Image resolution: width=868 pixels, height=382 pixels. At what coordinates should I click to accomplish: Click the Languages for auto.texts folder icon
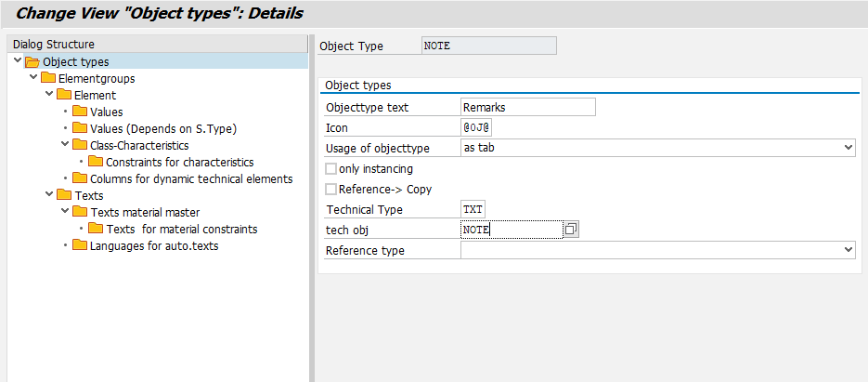(x=80, y=245)
